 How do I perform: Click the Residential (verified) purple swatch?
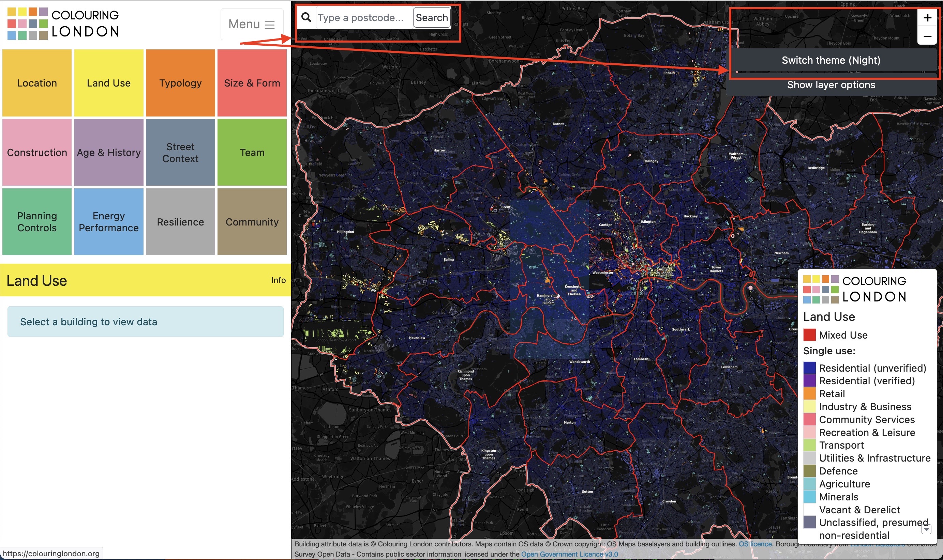tap(809, 381)
